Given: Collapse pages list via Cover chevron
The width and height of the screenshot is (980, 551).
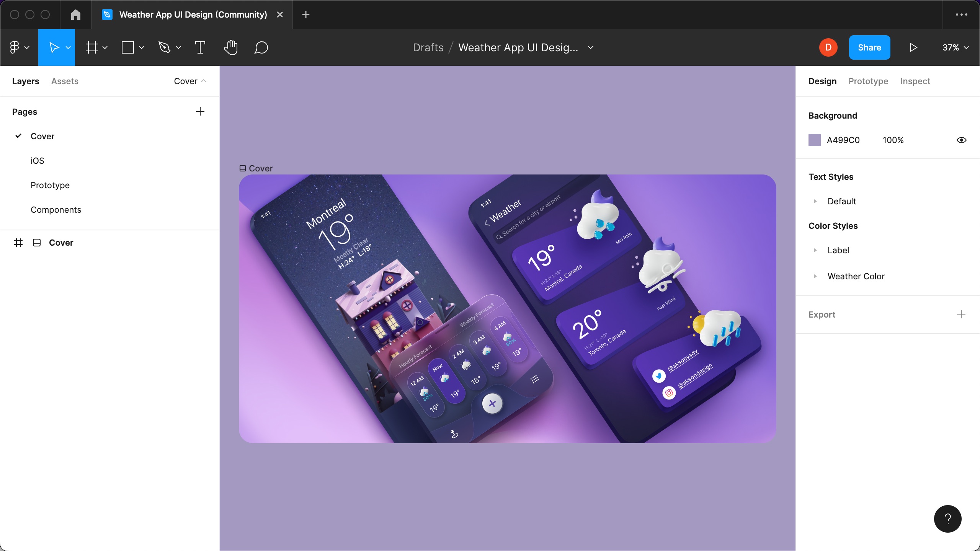Looking at the screenshot, I should tap(204, 81).
